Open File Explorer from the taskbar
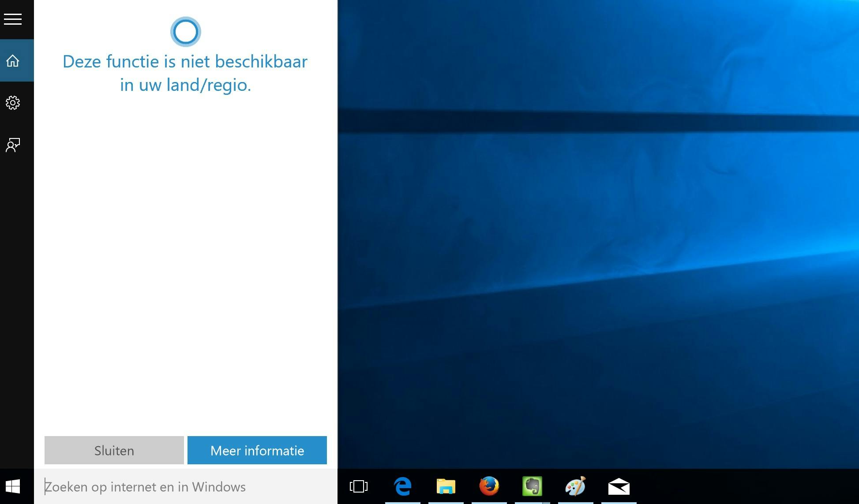The width and height of the screenshot is (859, 504). click(446, 487)
